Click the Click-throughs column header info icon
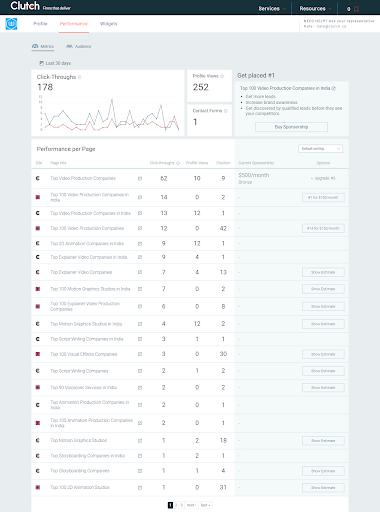 pyautogui.click(x=178, y=163)
